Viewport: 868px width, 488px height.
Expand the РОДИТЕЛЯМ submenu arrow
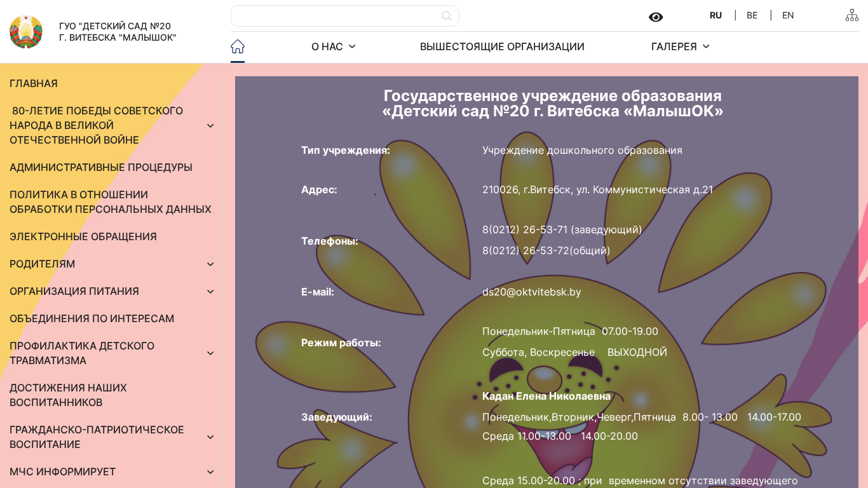click(210, 264)
